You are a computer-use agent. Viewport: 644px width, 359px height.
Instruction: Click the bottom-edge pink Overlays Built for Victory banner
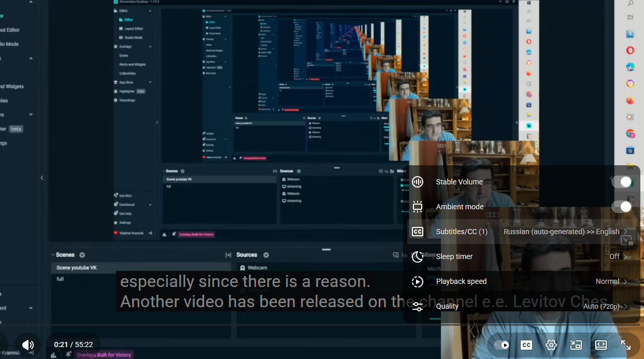104,355
